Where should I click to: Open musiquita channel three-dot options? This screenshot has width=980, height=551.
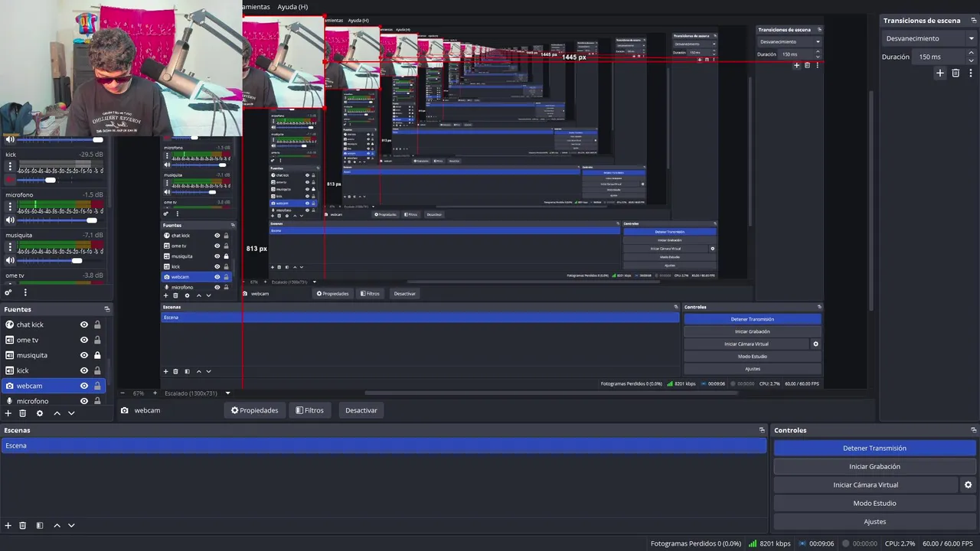point(10,248)
